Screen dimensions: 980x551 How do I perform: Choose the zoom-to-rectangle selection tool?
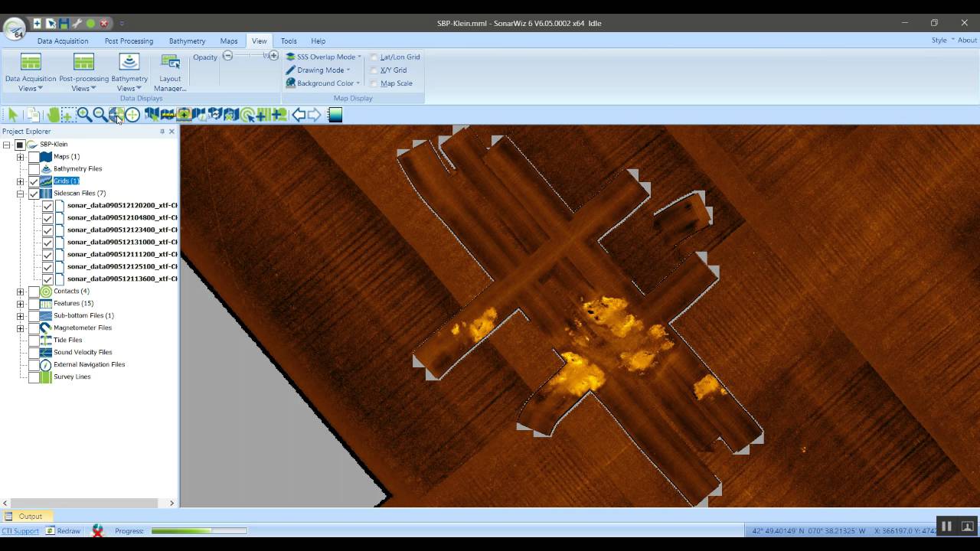pos(67,115)
